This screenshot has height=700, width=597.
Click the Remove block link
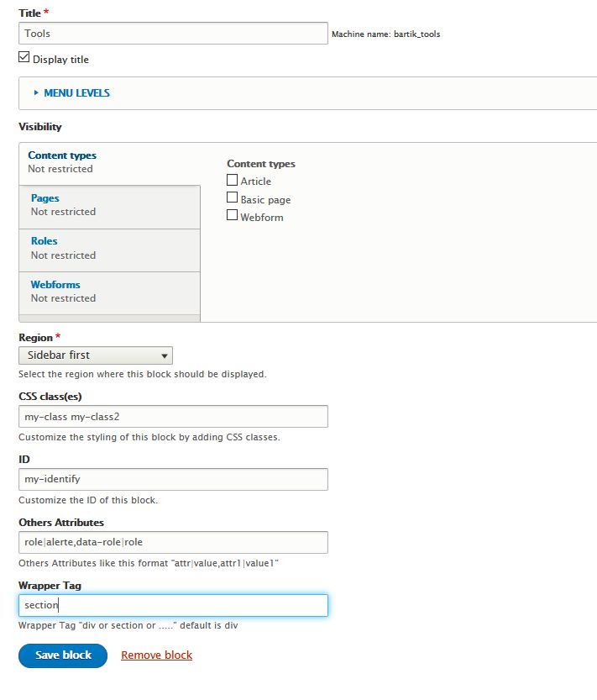point(157,655)
